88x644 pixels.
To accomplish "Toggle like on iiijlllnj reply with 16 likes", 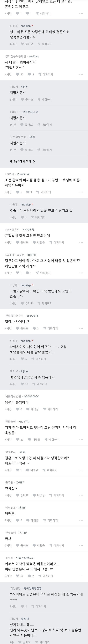I will click(x=24, y=384).
